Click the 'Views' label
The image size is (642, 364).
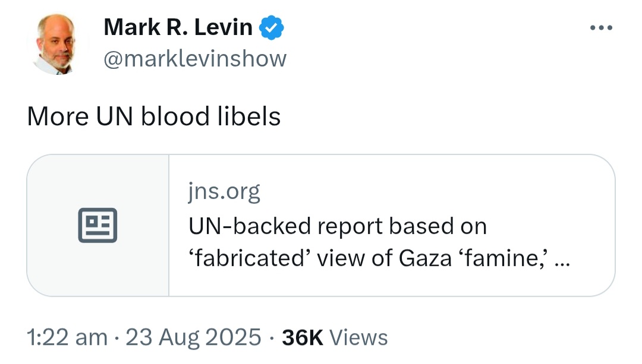(358, 337)
